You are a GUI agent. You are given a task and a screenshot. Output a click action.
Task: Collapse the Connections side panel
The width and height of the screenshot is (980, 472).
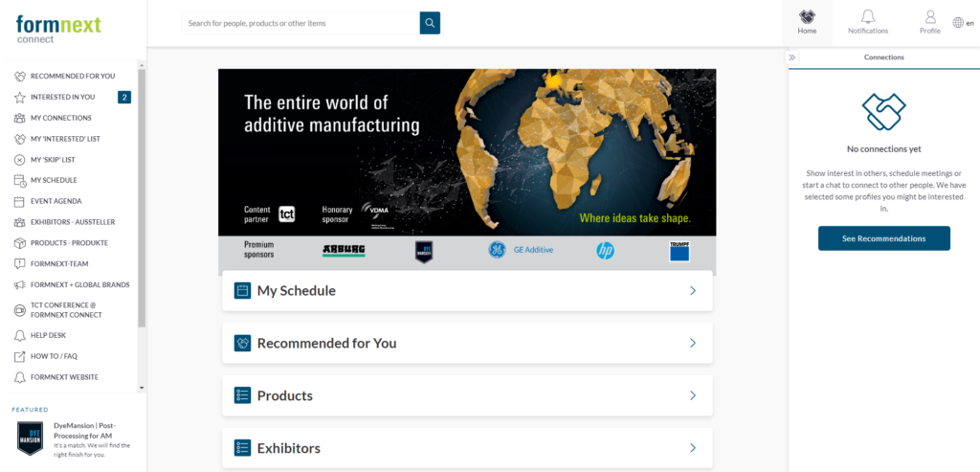tap(792, 57)
